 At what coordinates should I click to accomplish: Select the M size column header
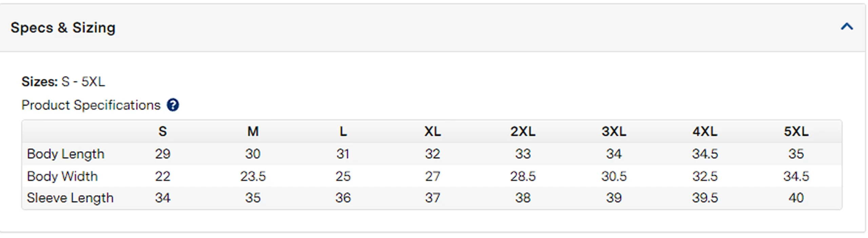253,131
